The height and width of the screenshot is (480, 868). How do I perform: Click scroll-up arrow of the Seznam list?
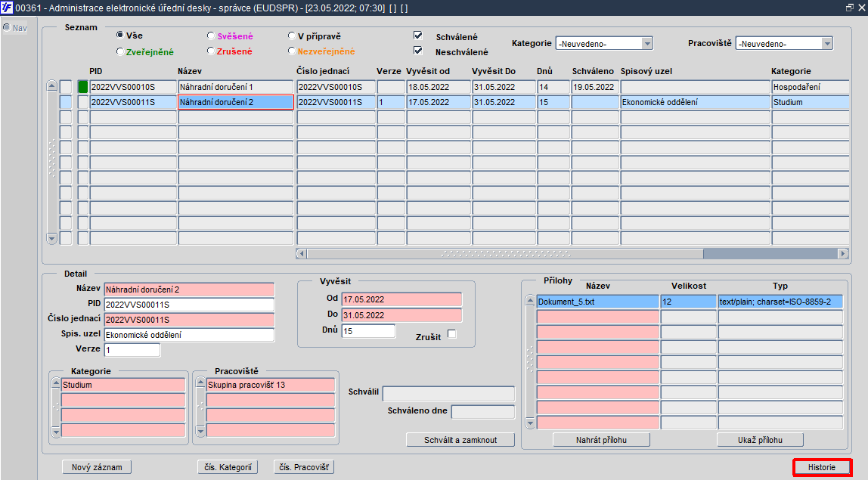(52, 86)
